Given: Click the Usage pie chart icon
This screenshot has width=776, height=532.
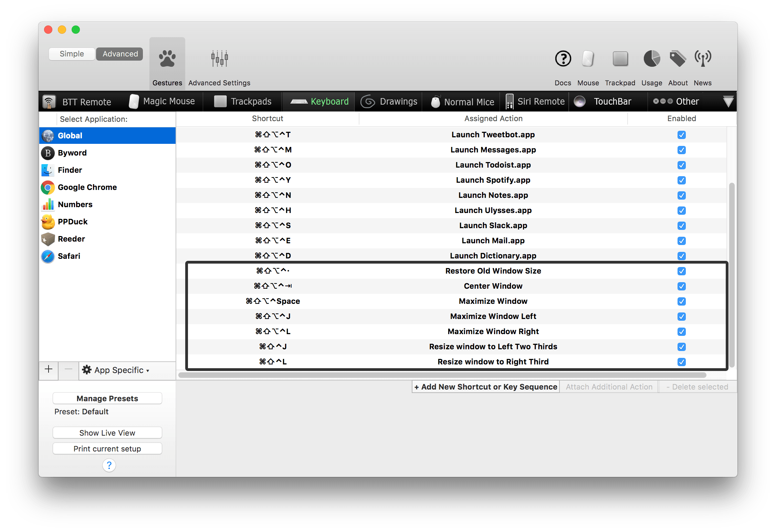Looking at the screenshot, I should [x=651, y=59].
